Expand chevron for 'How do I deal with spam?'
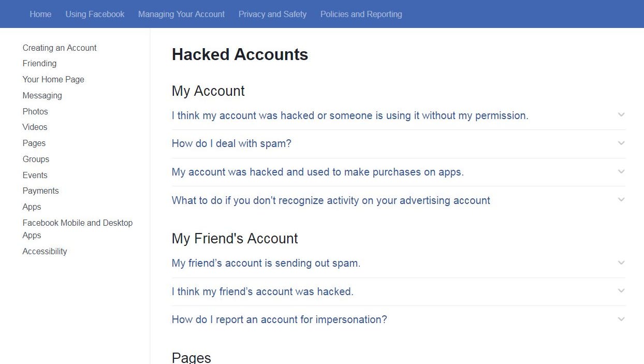The image size is (644, 364). [621, 143]
